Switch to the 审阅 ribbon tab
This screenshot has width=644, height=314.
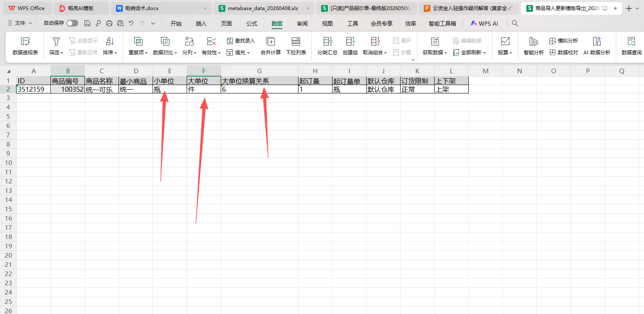(x=302, y=24)
